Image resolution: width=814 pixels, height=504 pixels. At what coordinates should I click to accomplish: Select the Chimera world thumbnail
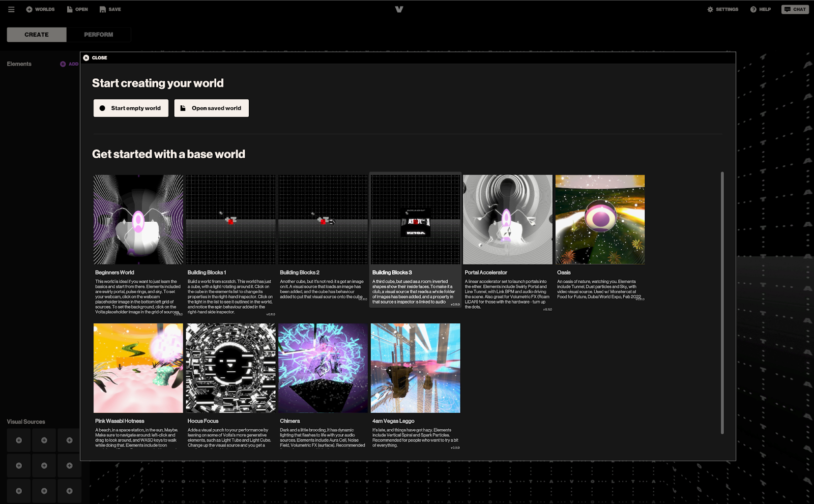click(x=323, y=368)
